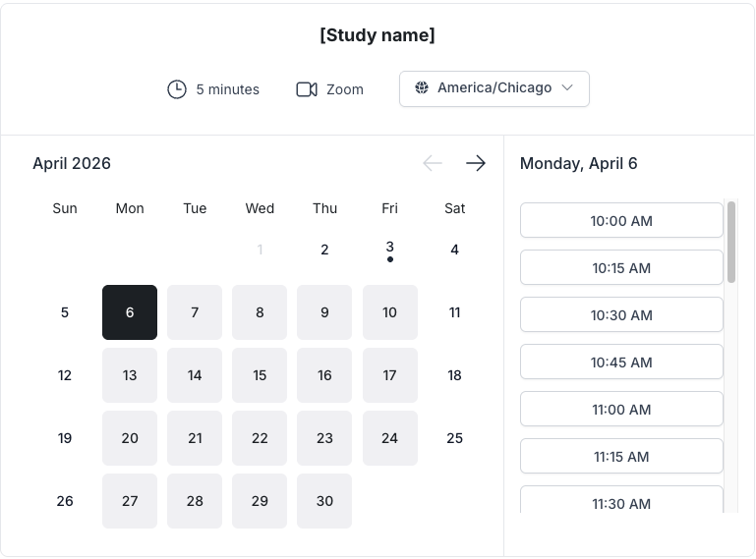
Task: Click the globe timezone icon
Action: 422,88
